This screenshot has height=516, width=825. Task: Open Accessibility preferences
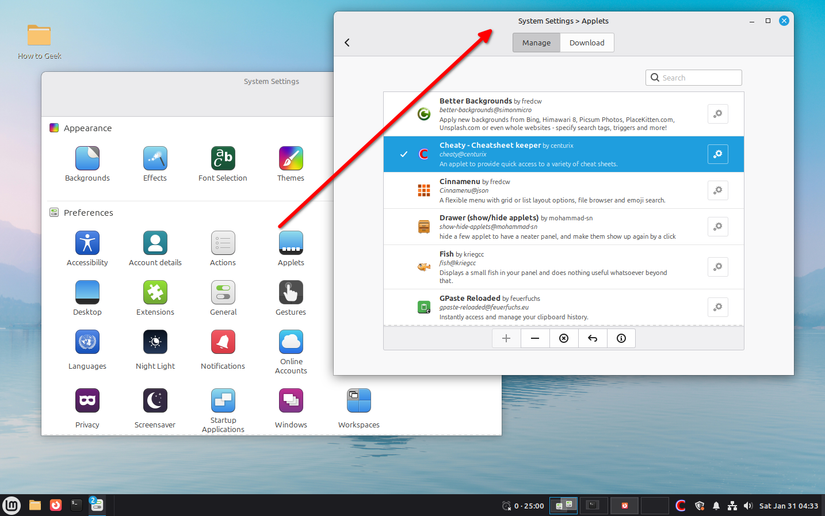pos(87,243)
